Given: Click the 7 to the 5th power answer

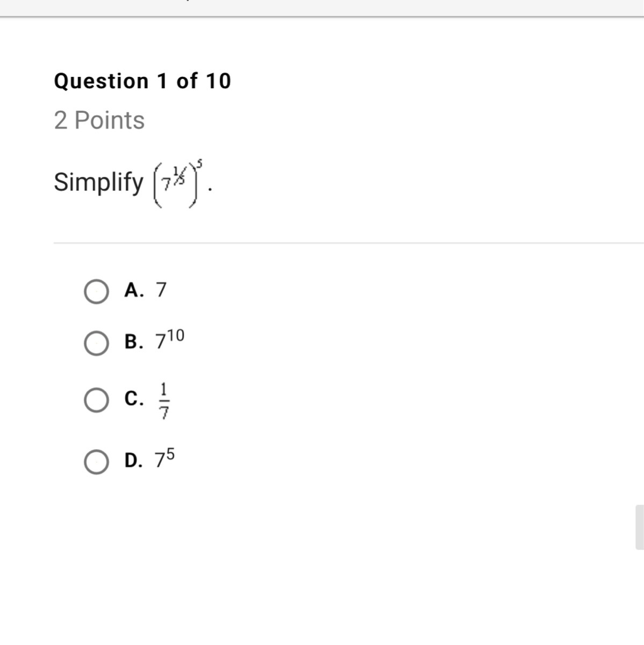Looking at the screenshot, I should [x=164, y=459].
